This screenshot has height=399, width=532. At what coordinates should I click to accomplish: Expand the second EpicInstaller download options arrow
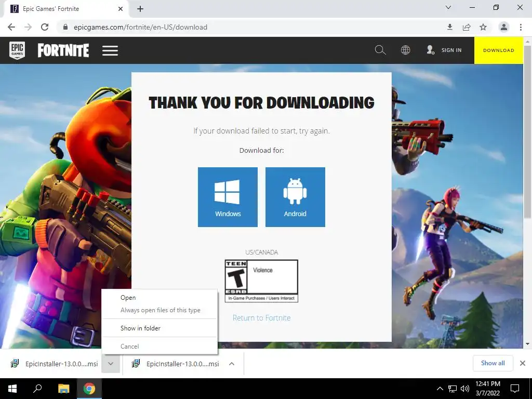point(232,364)
